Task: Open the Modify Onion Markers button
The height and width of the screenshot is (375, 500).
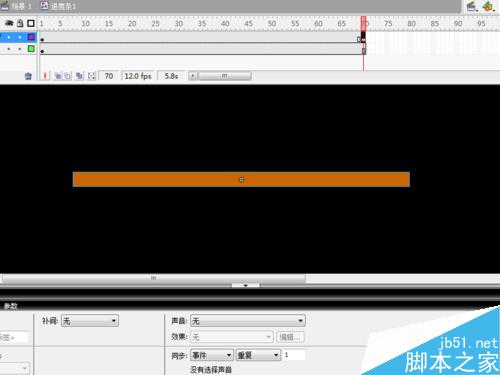Action: coord(91,76)
